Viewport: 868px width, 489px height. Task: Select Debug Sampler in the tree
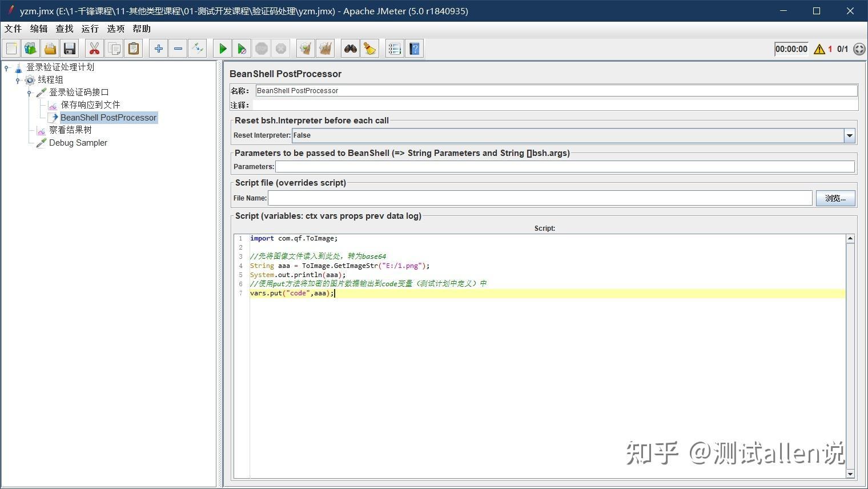coord(78,143)
